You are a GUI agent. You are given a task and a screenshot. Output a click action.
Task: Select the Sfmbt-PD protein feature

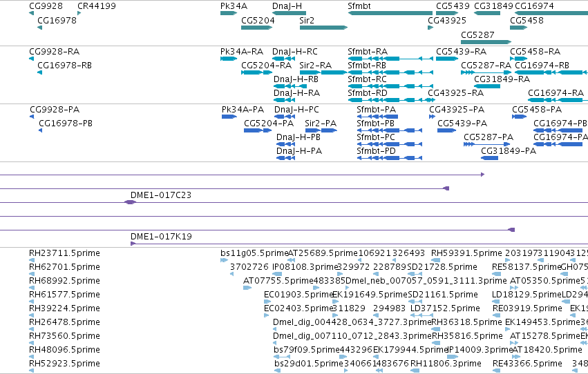390,158
